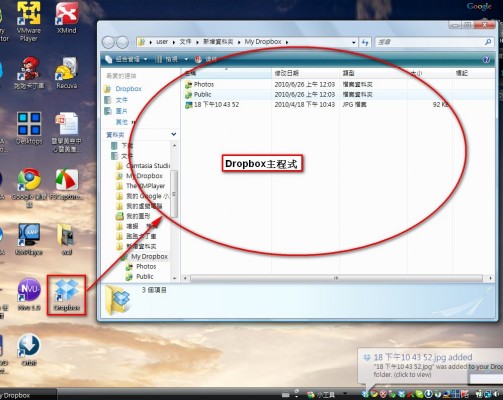Click the refresh button beside the address bar
Screen dimensions: 503x400
click(365, 42)
